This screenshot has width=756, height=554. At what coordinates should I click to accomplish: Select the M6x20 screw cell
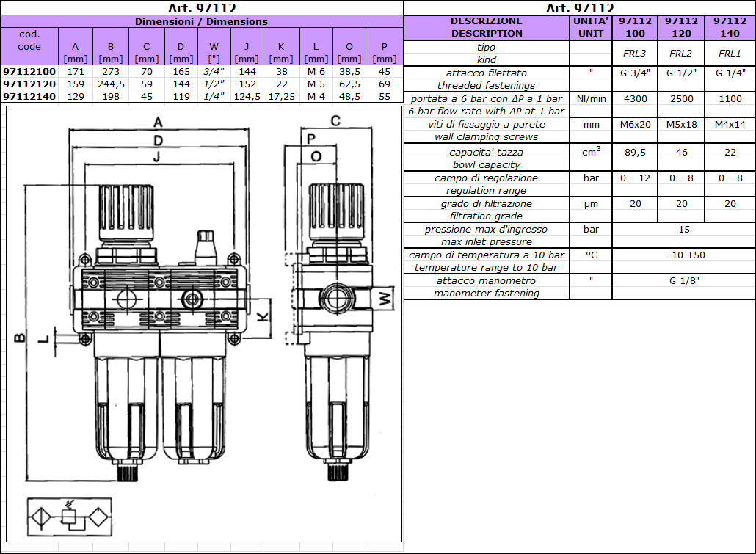[x=635, y=125]
